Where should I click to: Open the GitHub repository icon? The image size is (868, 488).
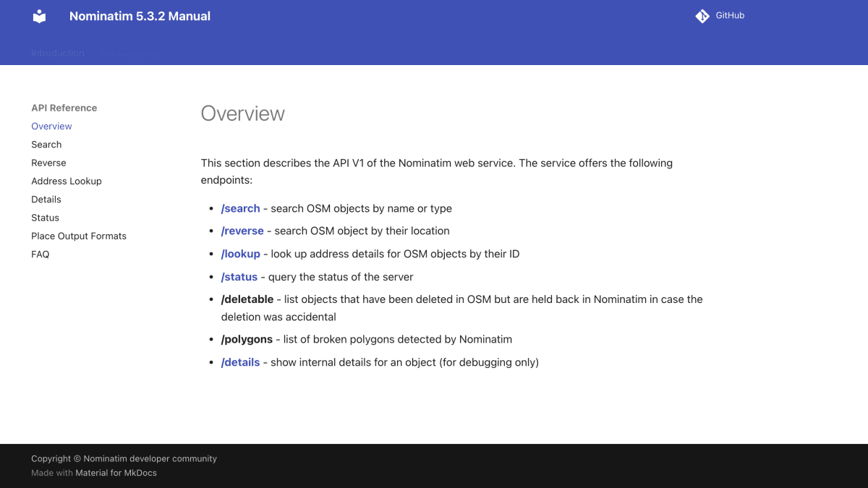(702, 16)
